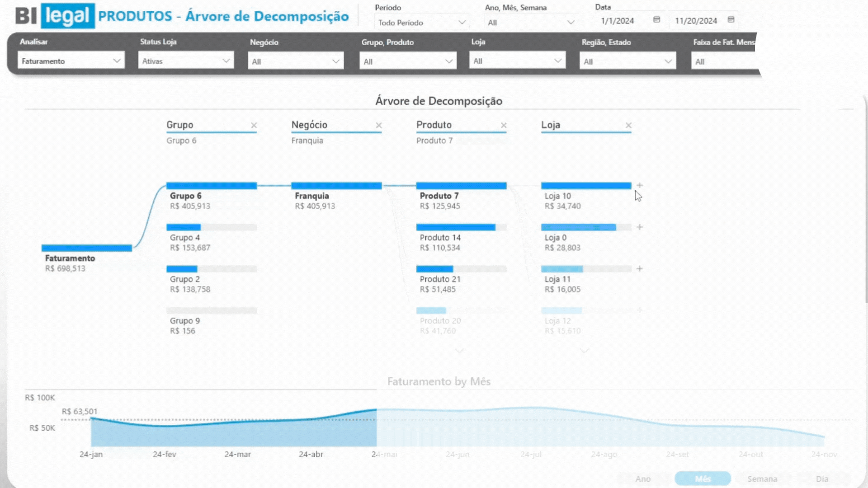
Task: Expand the Período dropdown
Action: (x=421, y=23)
